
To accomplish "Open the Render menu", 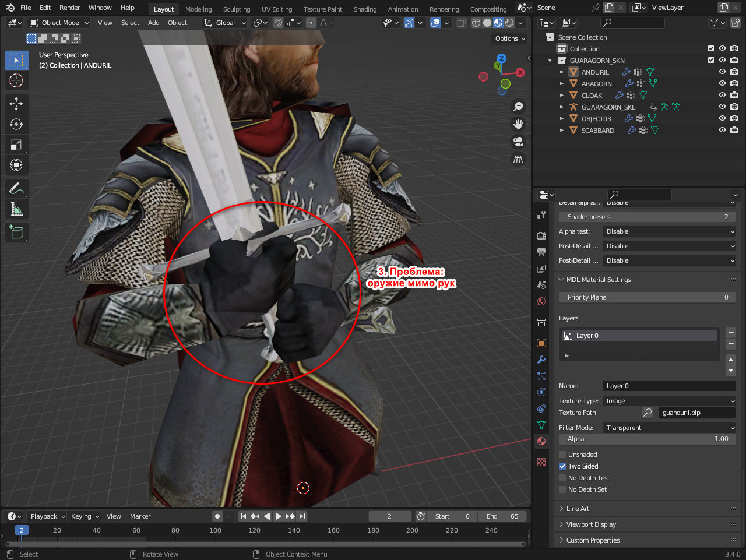I will tap(69, 8).
